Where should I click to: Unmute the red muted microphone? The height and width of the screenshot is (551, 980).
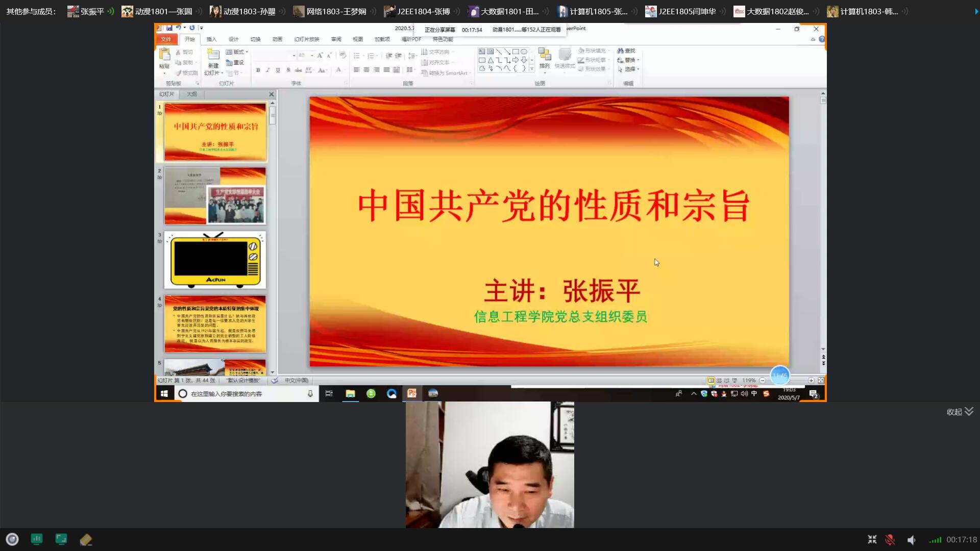[890, 539]
